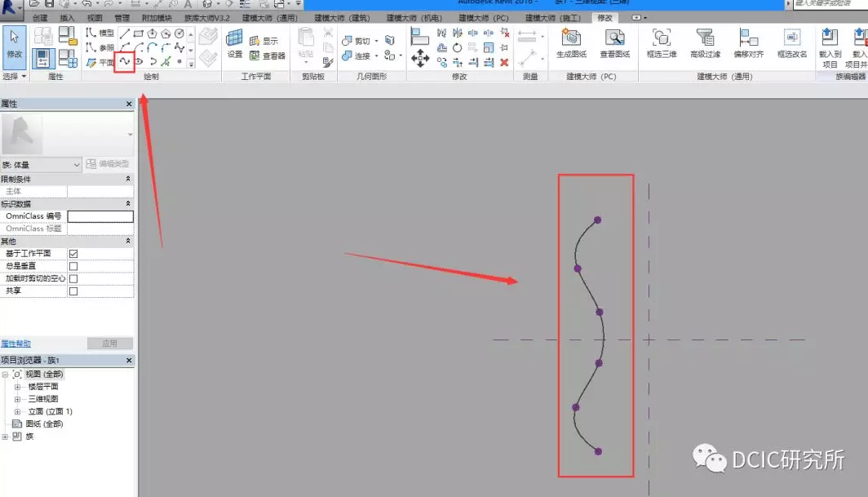Close the 项目浏览器 panel

(129, 360)
